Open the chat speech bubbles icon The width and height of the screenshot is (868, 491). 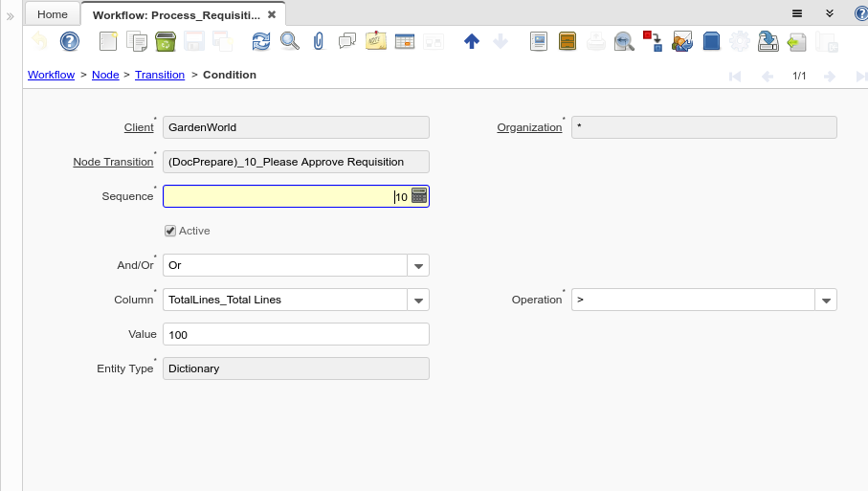(347, 41)
